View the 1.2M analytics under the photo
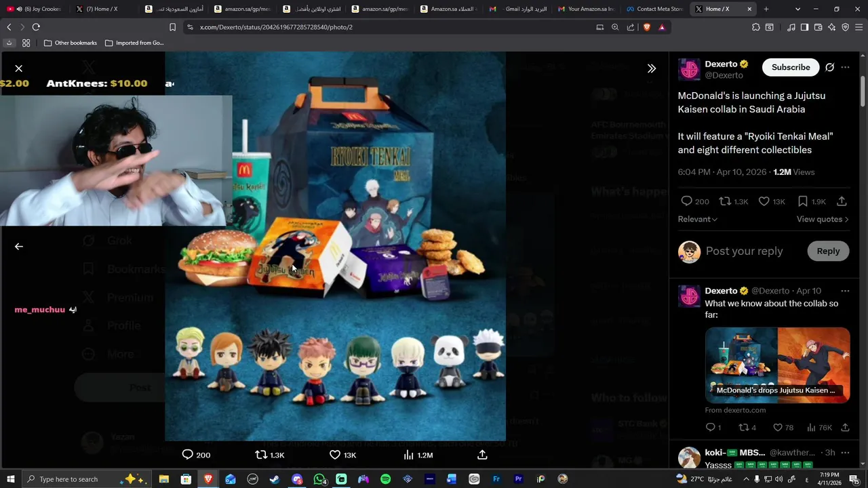Viewport: 868px width, 488px height. tap(418, 455)
